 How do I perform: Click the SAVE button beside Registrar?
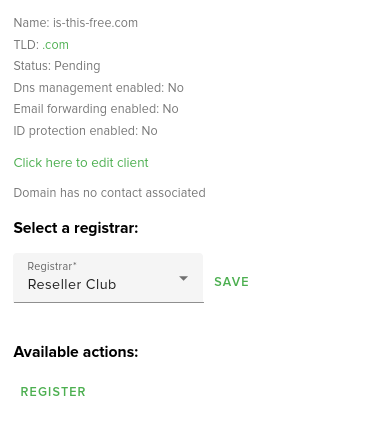(231, 282)
